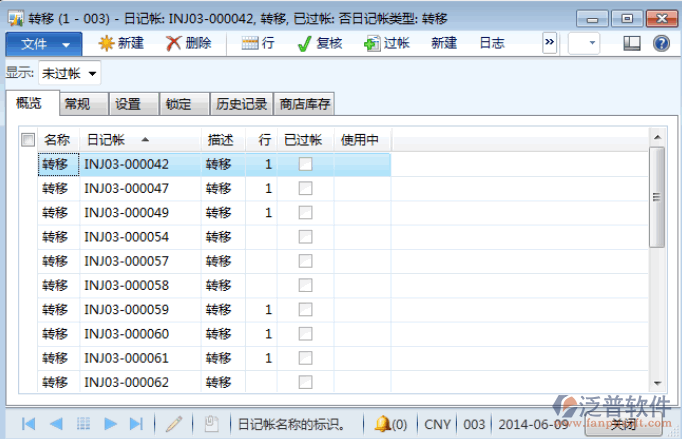Screen dimensions: 682x439
Task: Click the pencil edit icon
Action: tap(174, 424)
